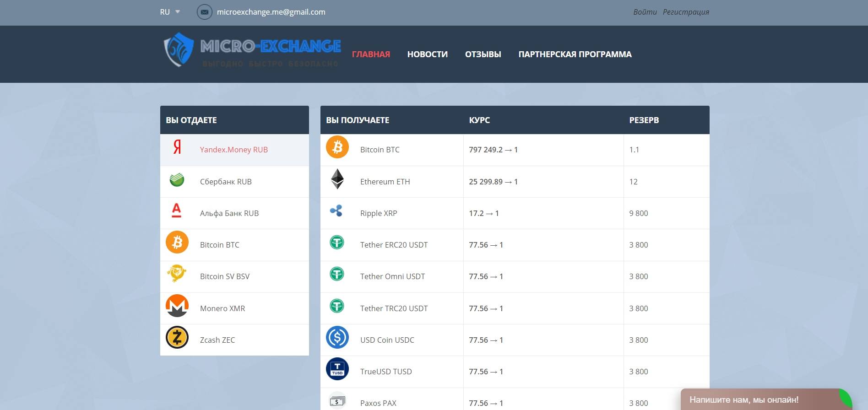Click the Monero XMR icon
Image resolution: width=868 pixels, height=410 pixels.
pos(177,306)
